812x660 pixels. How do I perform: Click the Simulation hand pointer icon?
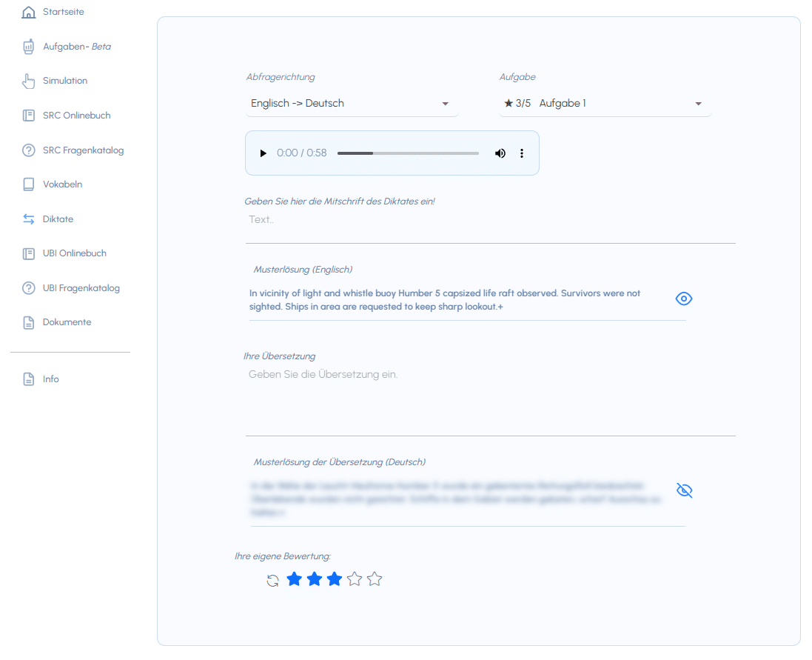click(x=29, y=81)
